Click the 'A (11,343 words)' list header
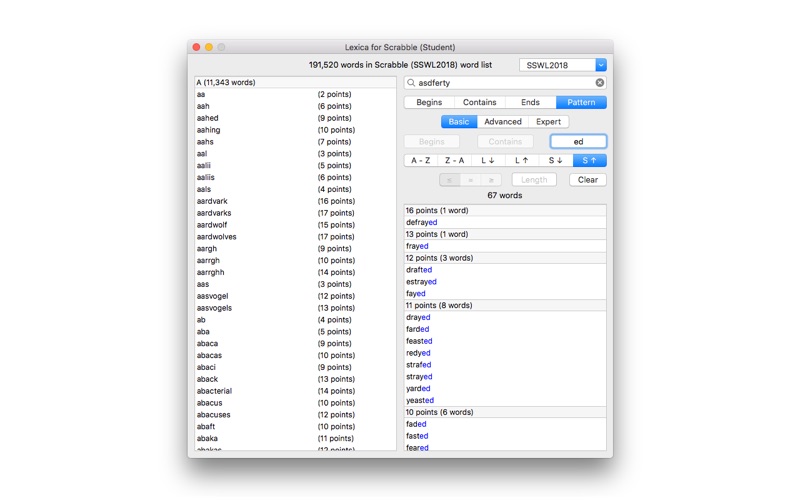 [295, 82]
